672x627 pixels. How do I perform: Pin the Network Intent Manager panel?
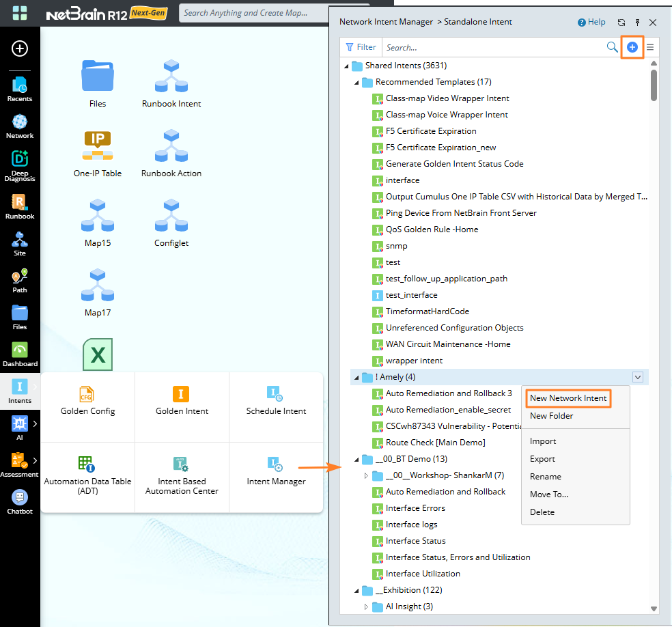coord(637,23)
